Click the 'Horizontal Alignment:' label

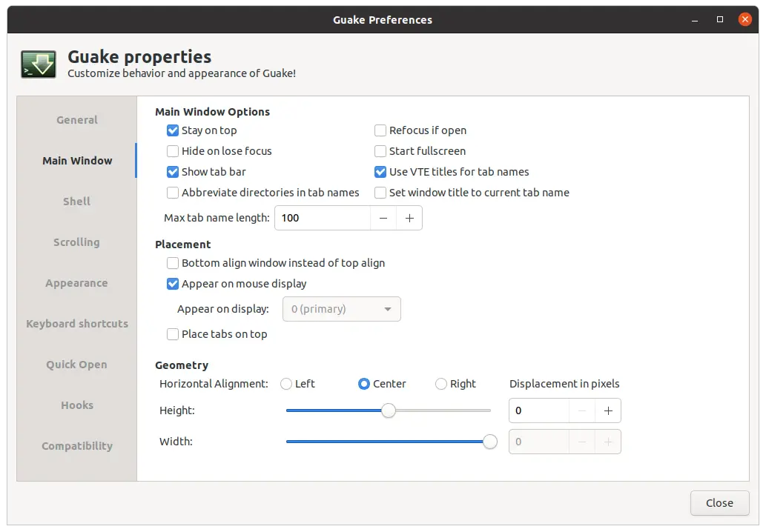coord(214,384)
